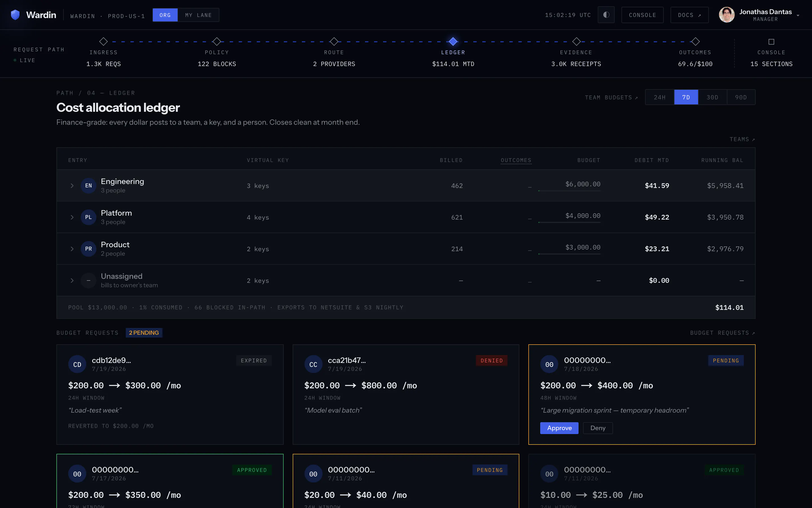Click the EXPIRED status badge
Screen dimensions: 812x508
(254, 360)
